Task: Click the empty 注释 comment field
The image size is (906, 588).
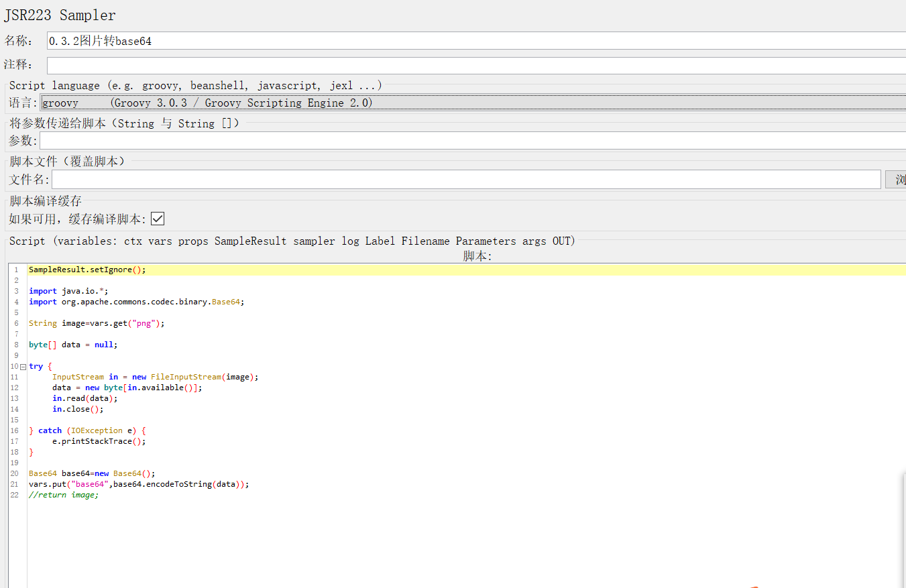Action: point(476,65)
